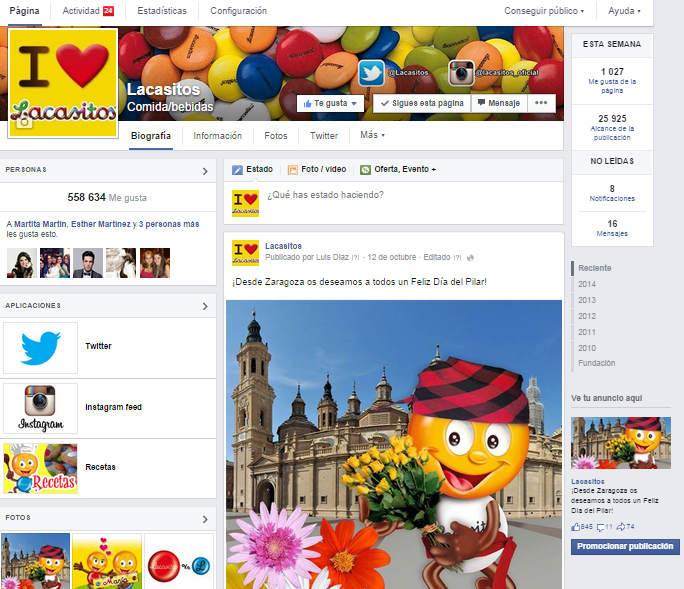Image resolution: width=684 pixels, height=589 pixels.
Task: Jump to Fundación in the timeline
Action: pos(596,363)
